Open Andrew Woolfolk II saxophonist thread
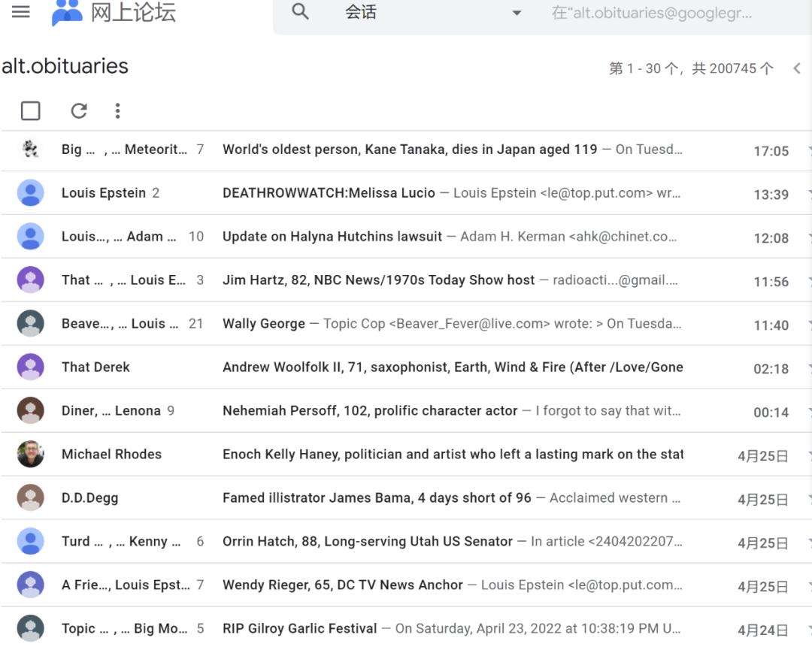The image size is (812, 647). (453, 367)
